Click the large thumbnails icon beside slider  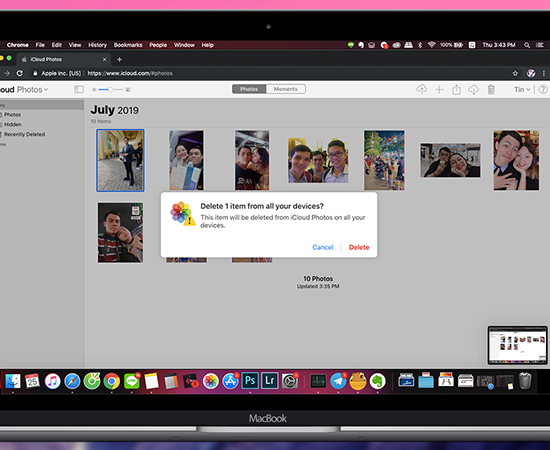click(128, 90)
